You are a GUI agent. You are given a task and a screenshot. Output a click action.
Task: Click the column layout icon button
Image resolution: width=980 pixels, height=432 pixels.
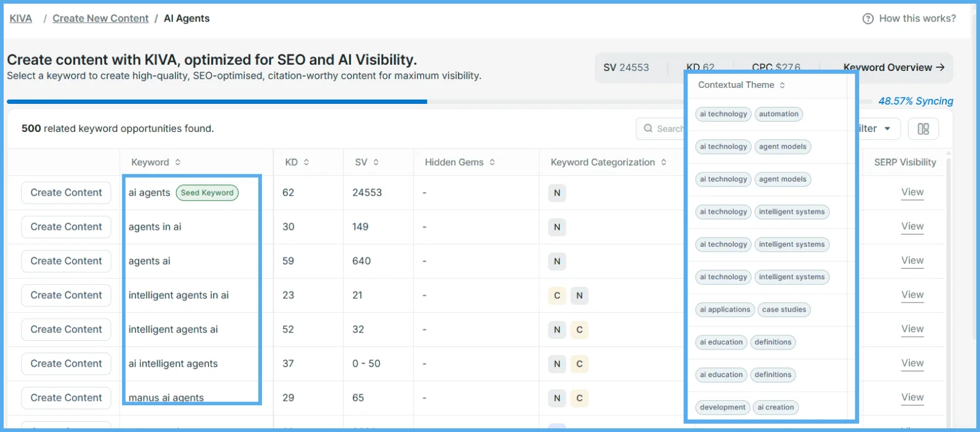923,129
